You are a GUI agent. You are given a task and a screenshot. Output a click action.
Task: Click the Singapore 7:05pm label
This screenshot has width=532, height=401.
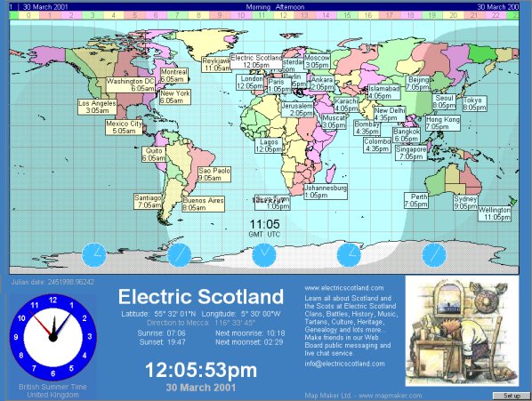pos(411,153)
